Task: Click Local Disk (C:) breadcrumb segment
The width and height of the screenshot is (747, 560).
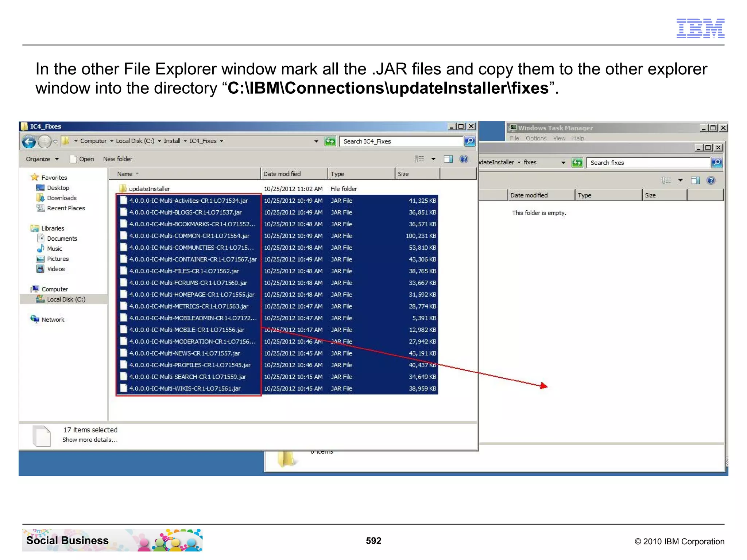Action: point(135,141)
